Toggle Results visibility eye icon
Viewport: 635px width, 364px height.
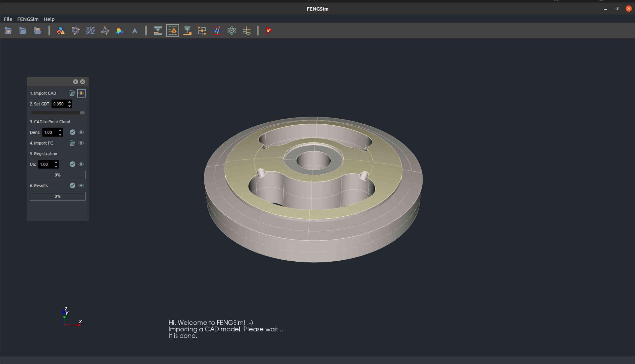[81, 186]
